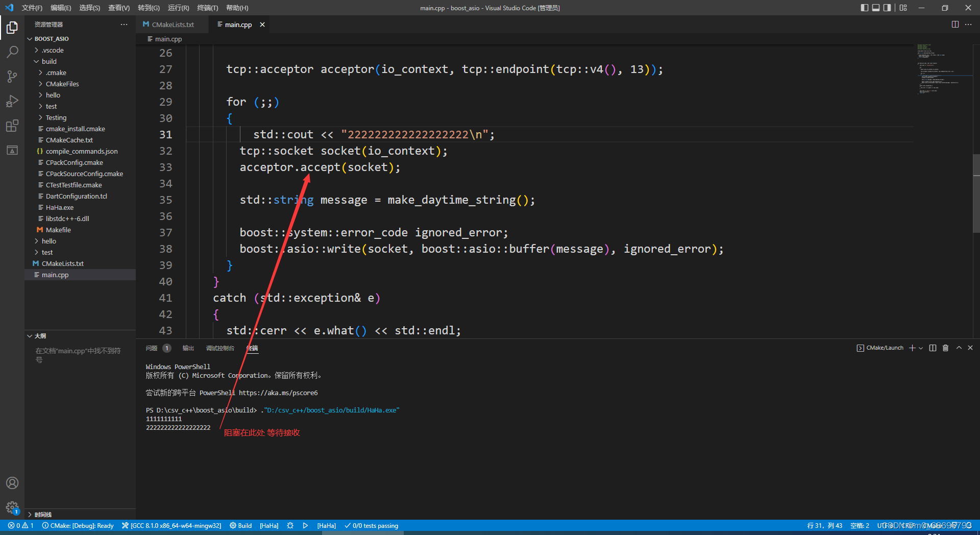Open the 终端(T) menu
Viewport: 980px width, 535px height.
(207, 8)
